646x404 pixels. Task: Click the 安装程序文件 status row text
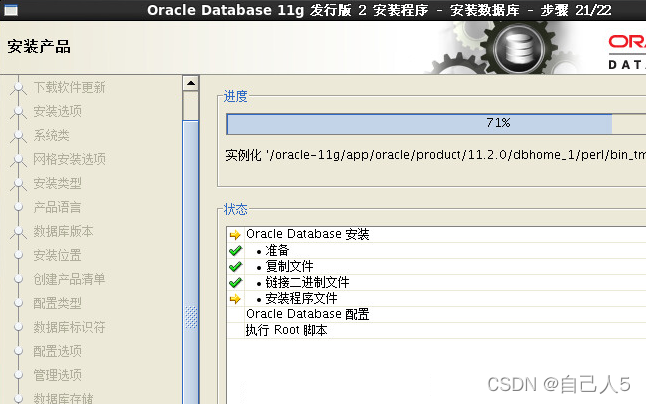[301, 299]
